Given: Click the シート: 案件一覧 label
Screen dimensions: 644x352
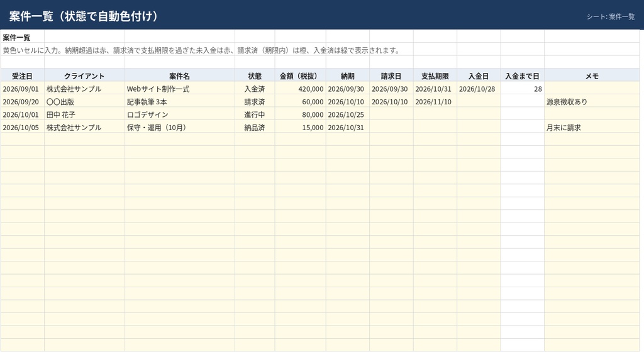Looking at the screenshot, I should (610, 17).
